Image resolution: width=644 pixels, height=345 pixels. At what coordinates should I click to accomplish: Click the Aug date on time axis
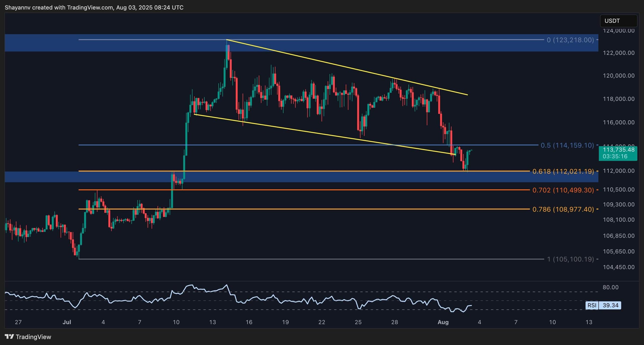(x=443, y=322)
